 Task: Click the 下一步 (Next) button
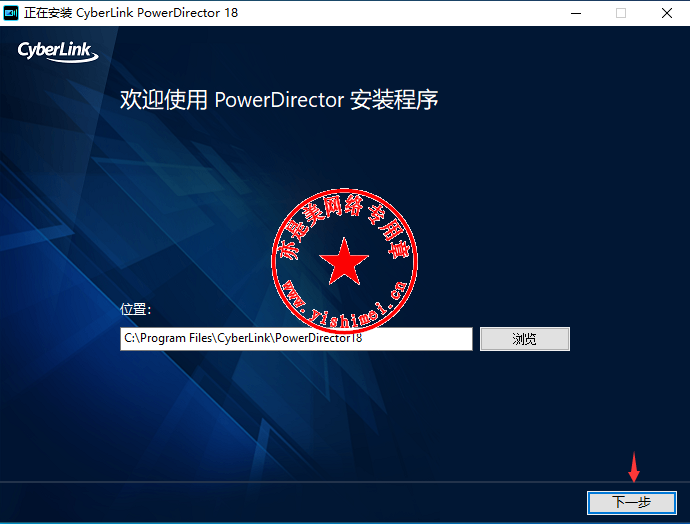630,502
